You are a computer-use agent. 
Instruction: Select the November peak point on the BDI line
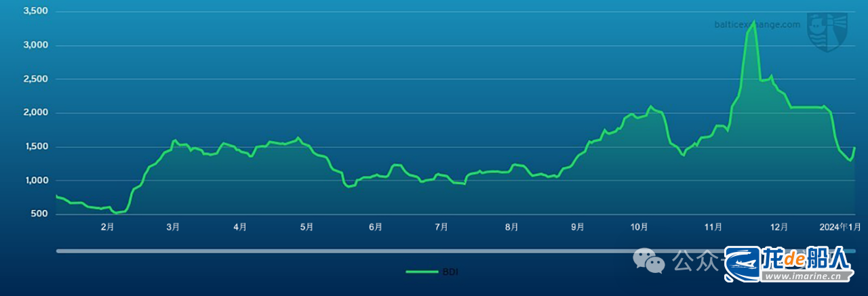pyautogui.click(x=753, y=22)
